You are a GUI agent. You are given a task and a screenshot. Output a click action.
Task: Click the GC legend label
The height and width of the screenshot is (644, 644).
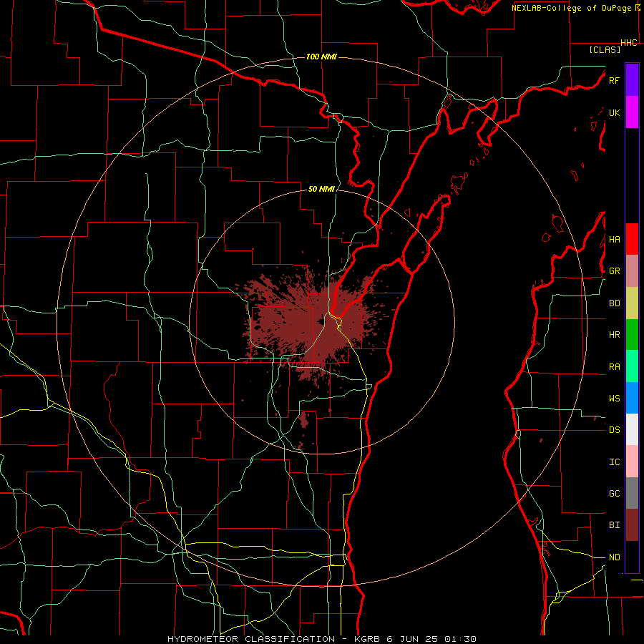click(614, 494)
